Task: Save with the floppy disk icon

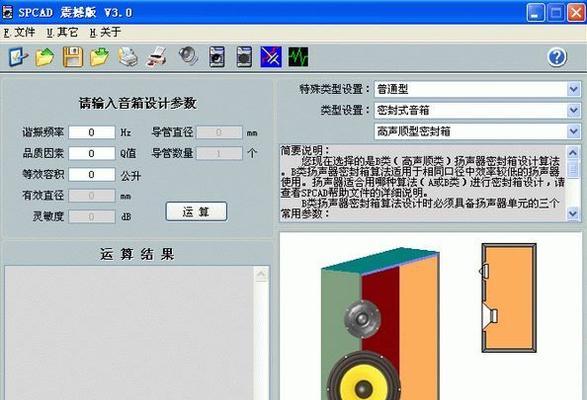Action: pos(73,57)
